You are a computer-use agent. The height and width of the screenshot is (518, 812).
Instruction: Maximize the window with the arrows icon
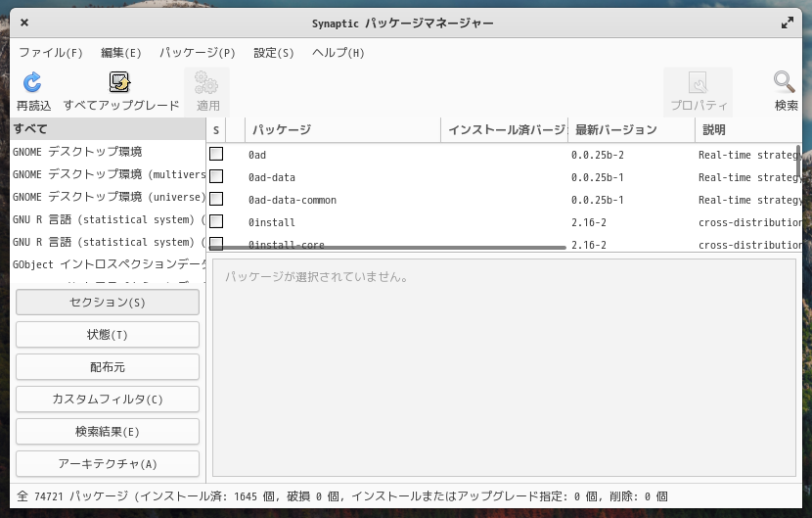(788, 23)
